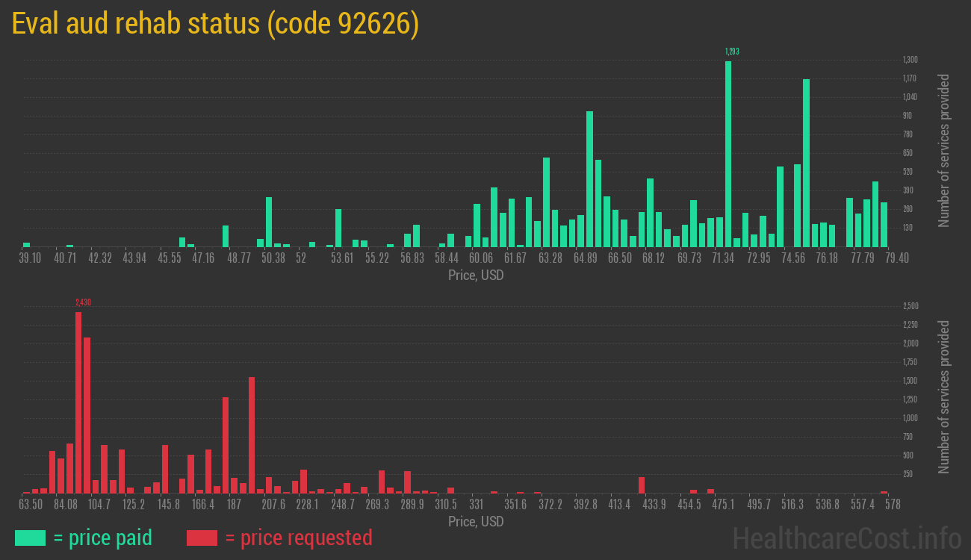Screen dimensions: 971x560
Task: Click the 1,293 peak value label
Action: pos(732,52)
